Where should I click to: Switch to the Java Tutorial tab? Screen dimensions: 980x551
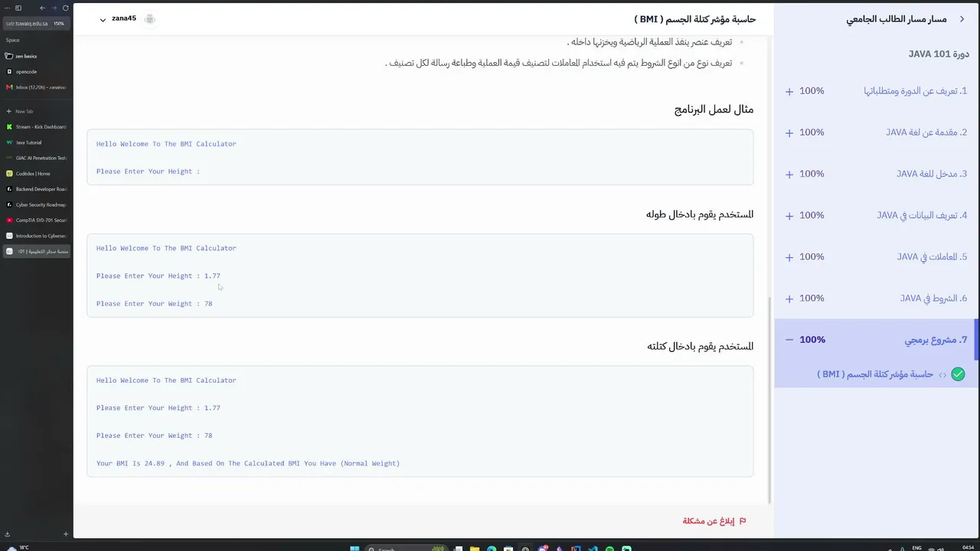37,142
